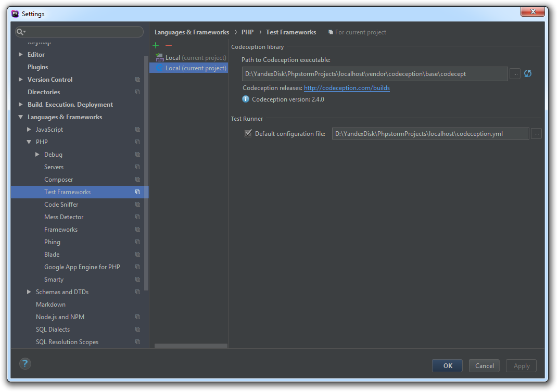The height and width of the screenshot is (392, 558).
Task: Open Directories settings page
Action: [44, 92]
